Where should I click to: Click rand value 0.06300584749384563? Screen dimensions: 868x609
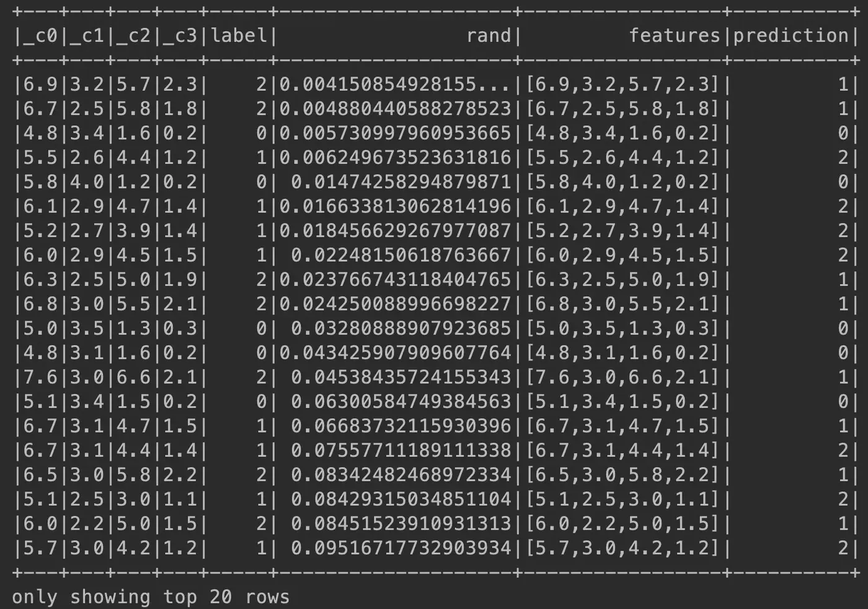[x=401, y=401]
